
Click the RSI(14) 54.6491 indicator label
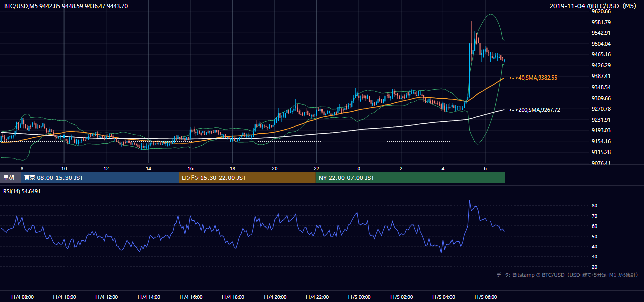(x=22, y=191)
